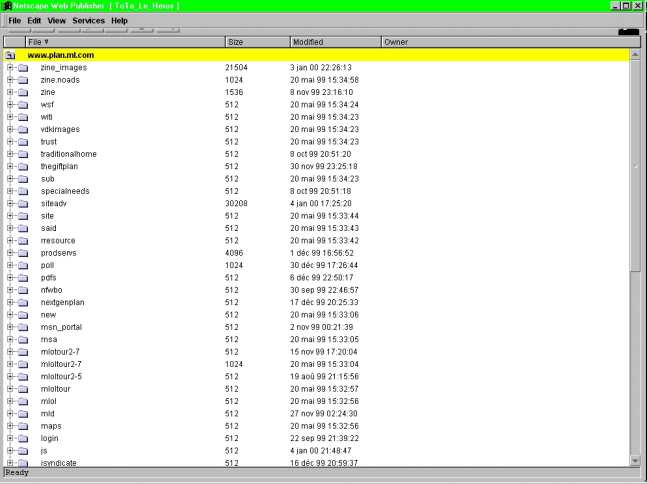The height and width of the screenshot is (484, 647).
Task: Click the vertical scrollbar thumb
Action: click(x=635, y=165)
